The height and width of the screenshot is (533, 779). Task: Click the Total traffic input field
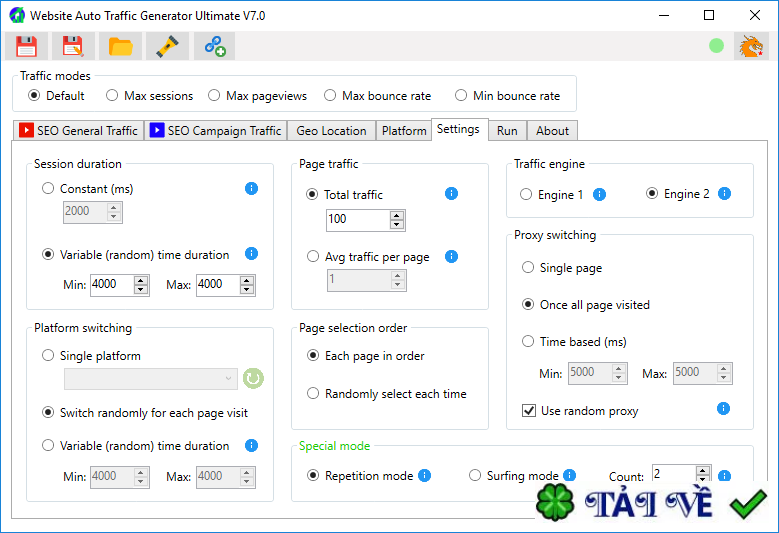(358, 220)
